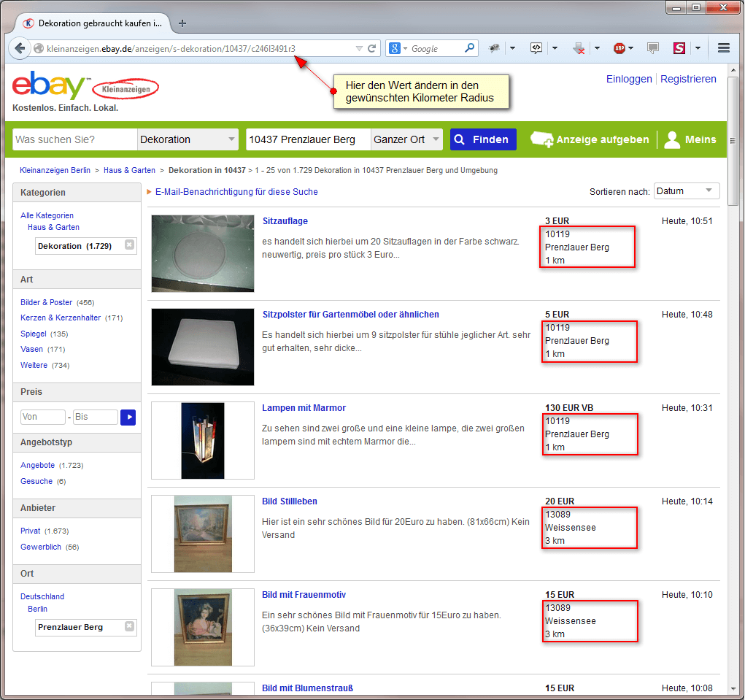Click the Firefox globe site identity icon
The width and height of the screenshot is (745, 700).
point(39,48)
